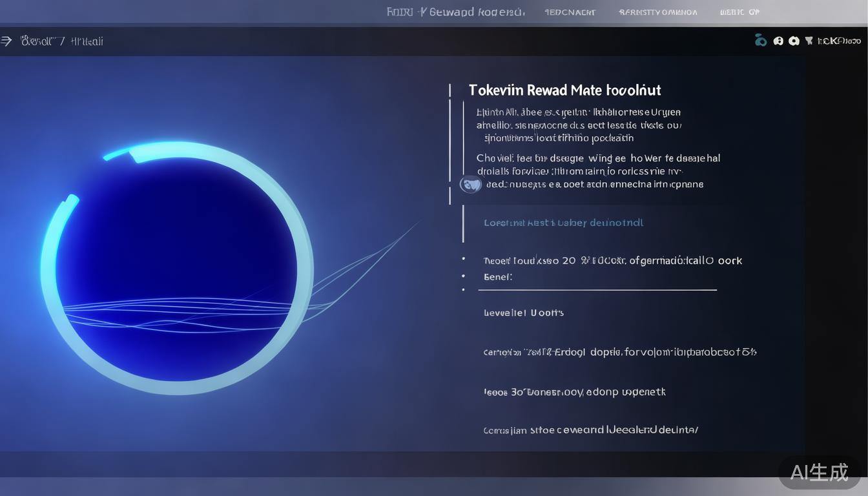Open the "RERNSTTY OMNNOA" top navigation item

click(657, 12)
